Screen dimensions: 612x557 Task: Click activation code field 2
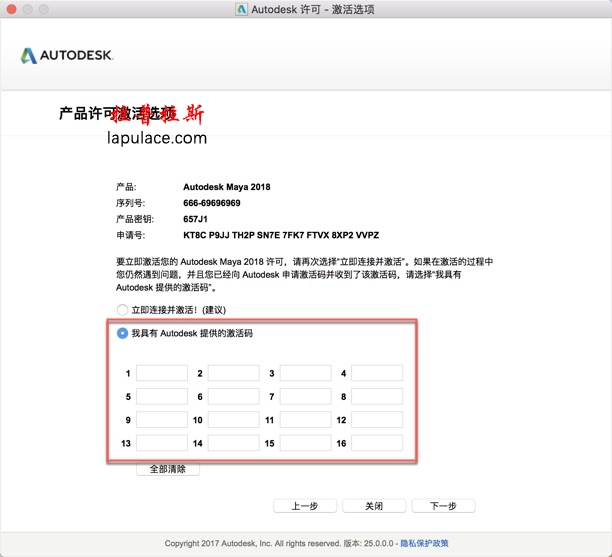pos(234,373)
